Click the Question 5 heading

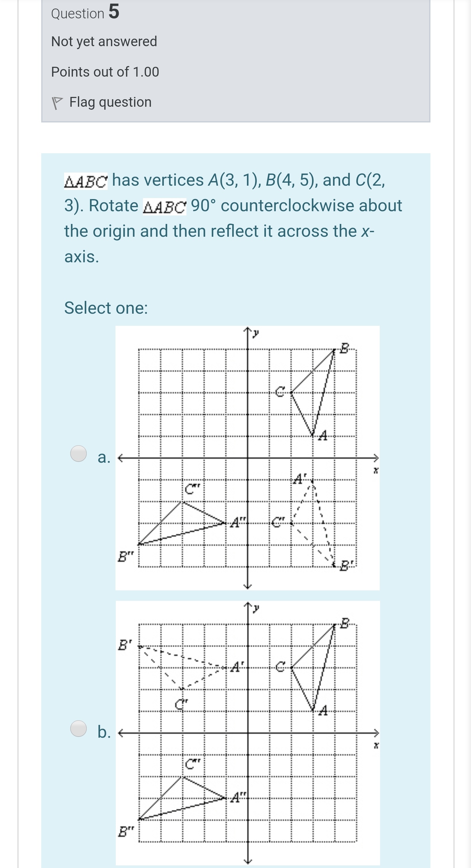coord(85,13)
